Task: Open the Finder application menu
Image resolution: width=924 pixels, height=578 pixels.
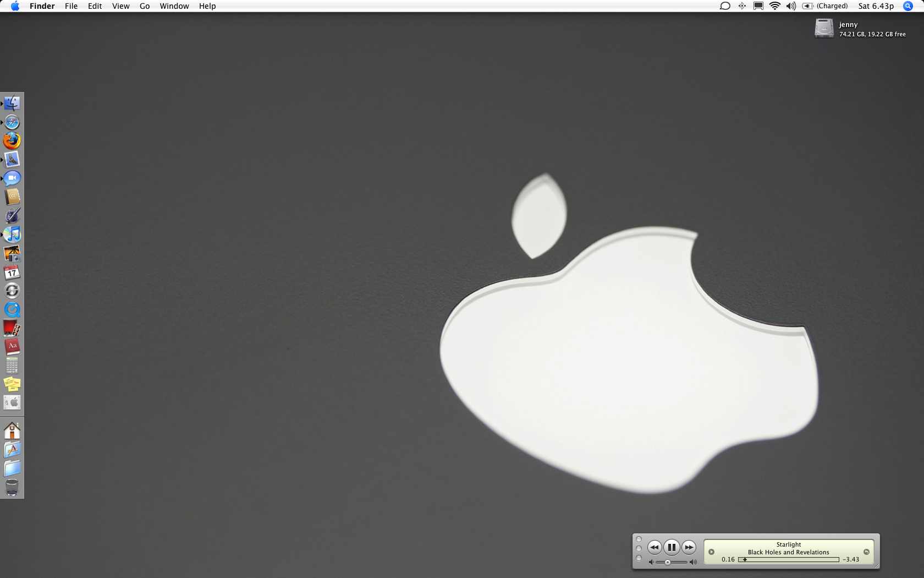Action: coord(42,6)
